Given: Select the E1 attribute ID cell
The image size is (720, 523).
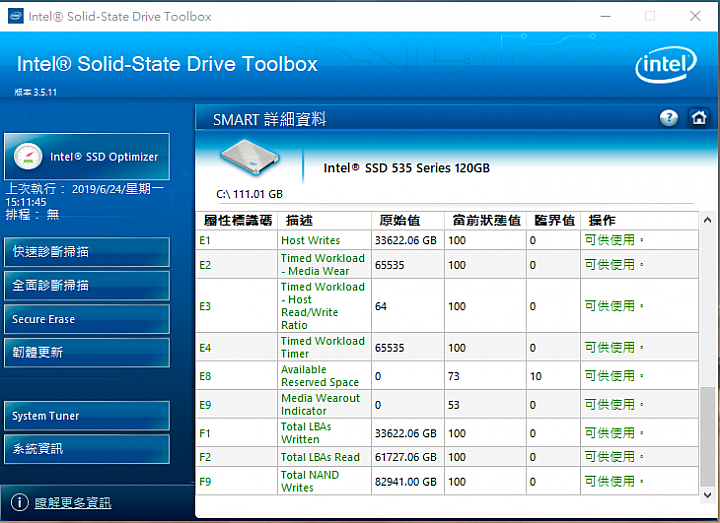Looking at the screenshot, I should click(x=237, y=240).
